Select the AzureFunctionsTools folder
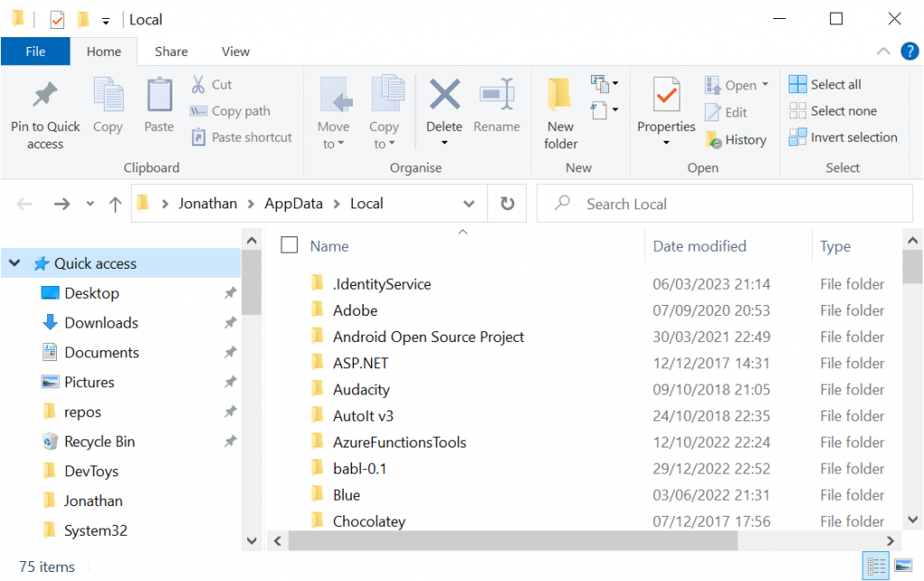924x581 pixels. (x=399, y=442)
